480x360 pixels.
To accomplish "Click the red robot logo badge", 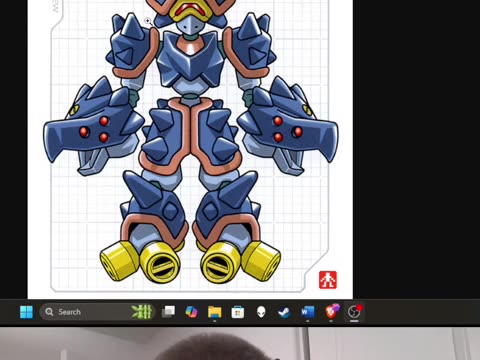I will (328, 280).
